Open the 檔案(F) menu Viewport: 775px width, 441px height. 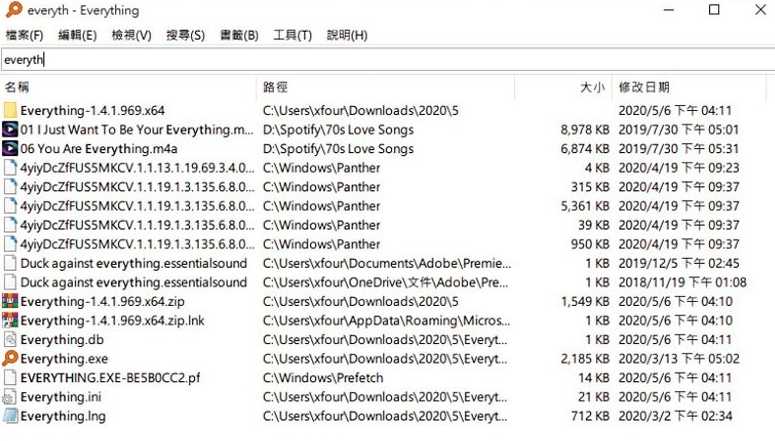pos(24,35)
